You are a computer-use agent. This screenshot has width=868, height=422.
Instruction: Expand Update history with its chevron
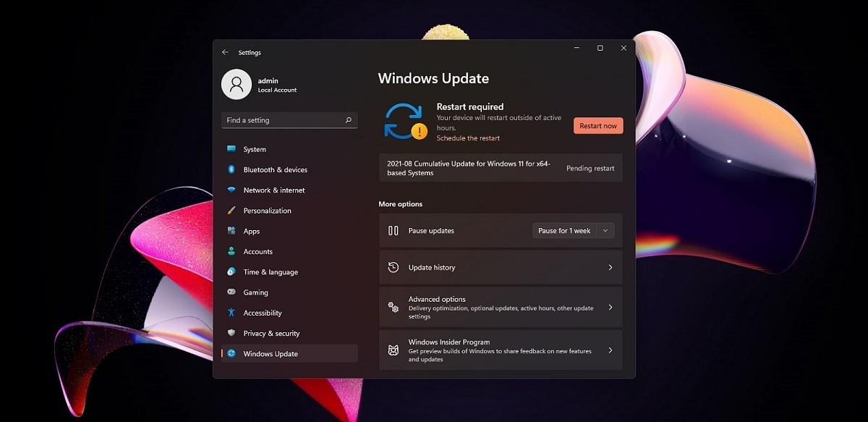pyautogui.click(x=610, y=267)
